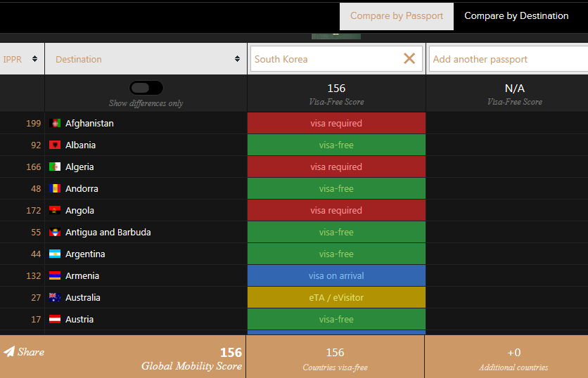Click IPPR rank 132
The width and height of the screenshot is (588, 378).
click(x=33, y=275)
